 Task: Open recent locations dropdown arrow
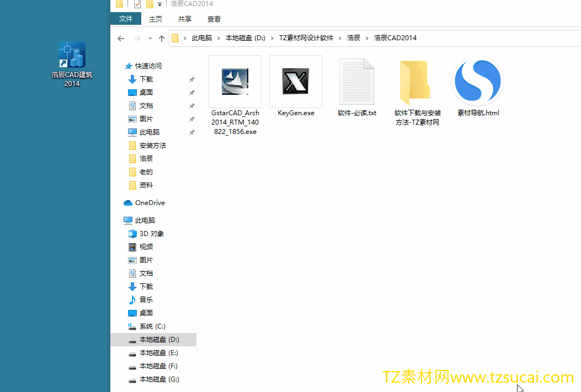click(x=150, y=39)
